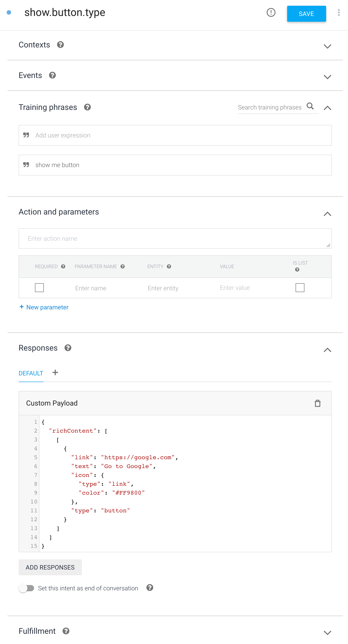The width and height of the screenshot is (348, 644).
Task: Expand the Contexts section chevron
Action: pos(327,46)
